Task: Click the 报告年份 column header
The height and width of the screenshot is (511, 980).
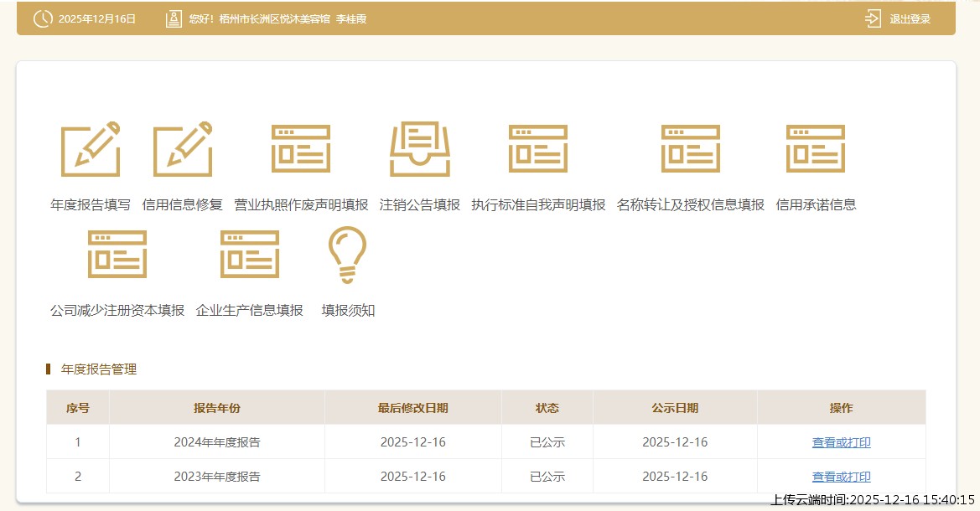Action: 217,408
